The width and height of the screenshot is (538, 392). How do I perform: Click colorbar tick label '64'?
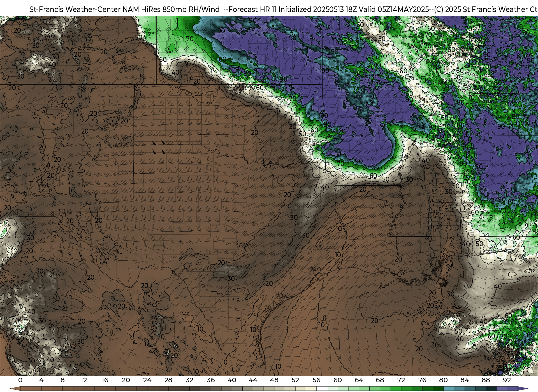pos(359,380)
